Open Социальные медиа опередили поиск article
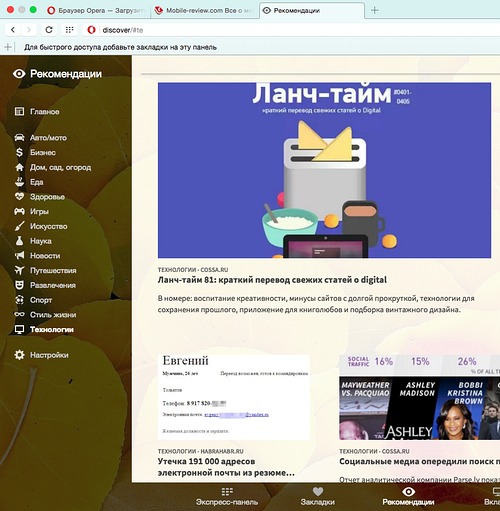 [419, 461]
